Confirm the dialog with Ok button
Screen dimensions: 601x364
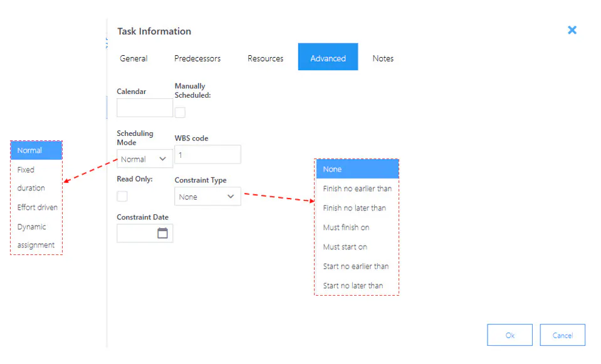pyautogui.click(x=510, y=335)
